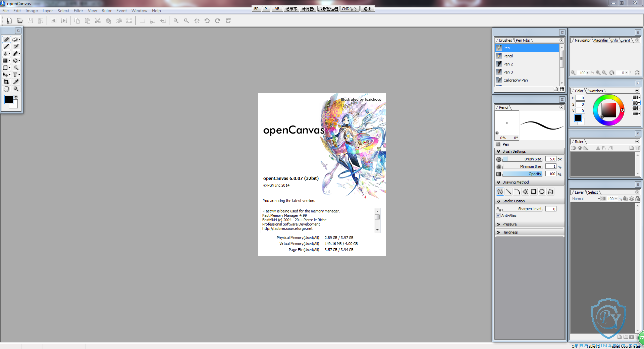Open the Color panel options menu arrow

tap(637, 91)
